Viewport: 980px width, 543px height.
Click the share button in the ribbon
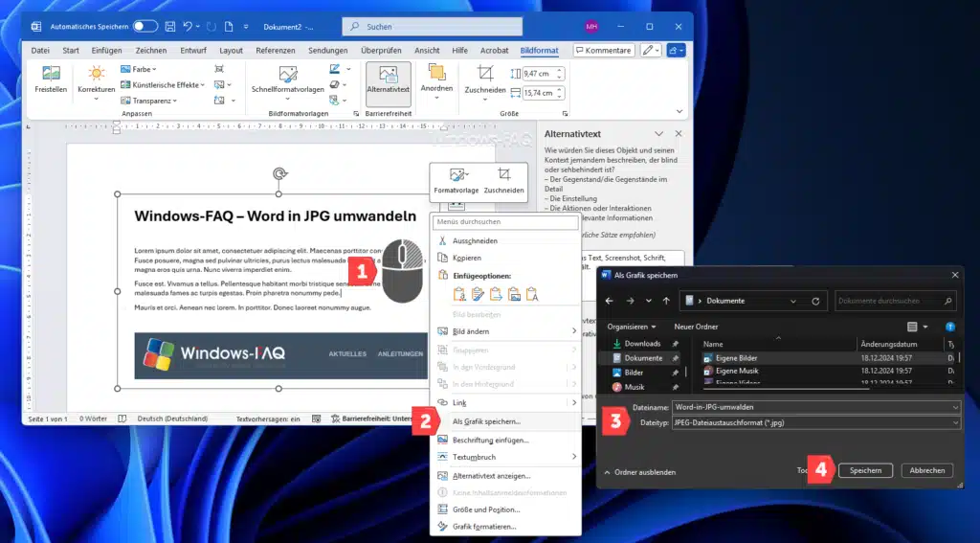coord(676,50)
